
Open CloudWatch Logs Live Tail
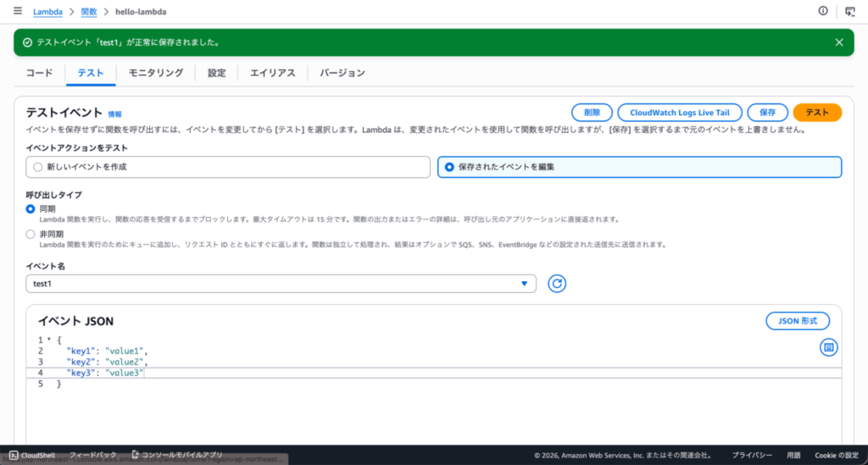tap(680, 113)
